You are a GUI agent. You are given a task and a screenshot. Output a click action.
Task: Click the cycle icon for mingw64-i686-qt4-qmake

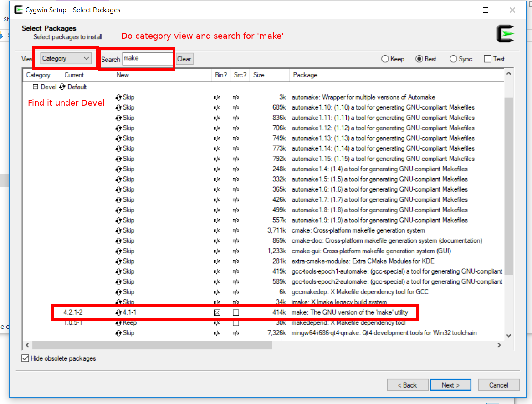coord(119,333)
